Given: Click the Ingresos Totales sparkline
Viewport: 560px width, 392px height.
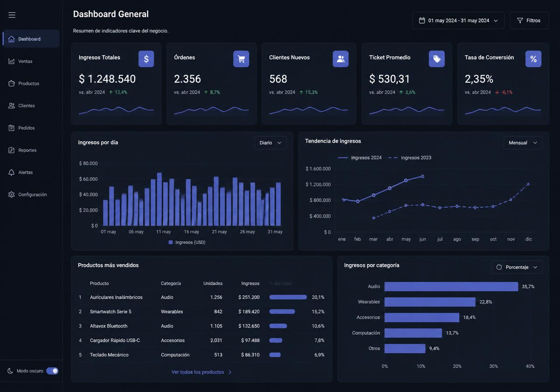Looking at the screenshot, I should pyautogui.click(x=116, y=111).
